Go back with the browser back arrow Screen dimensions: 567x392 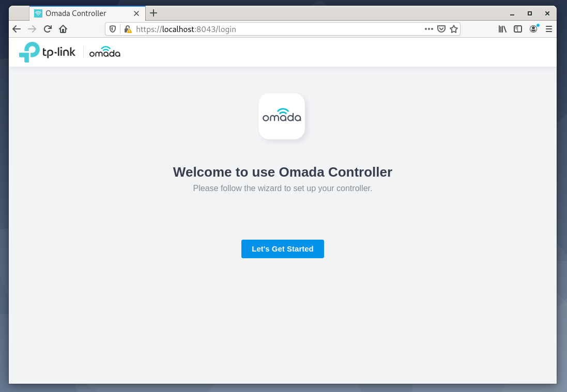click(x=17, y=29)
